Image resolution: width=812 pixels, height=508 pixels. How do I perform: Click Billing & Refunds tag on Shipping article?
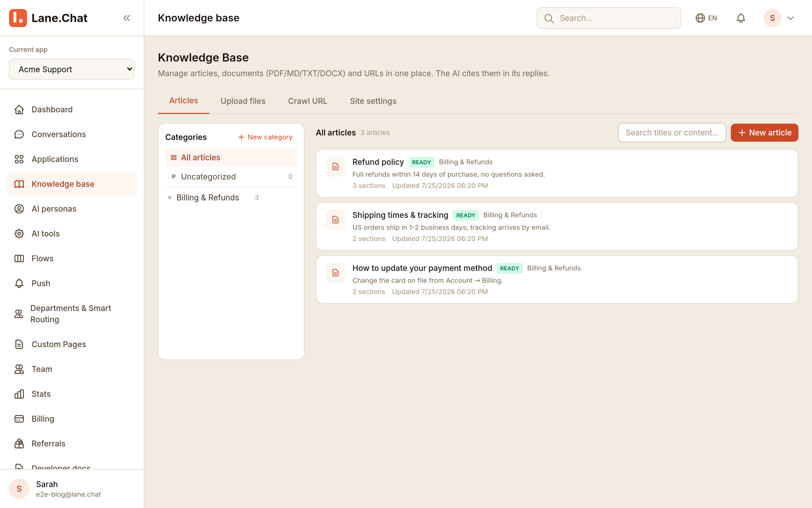click(510, 215)
